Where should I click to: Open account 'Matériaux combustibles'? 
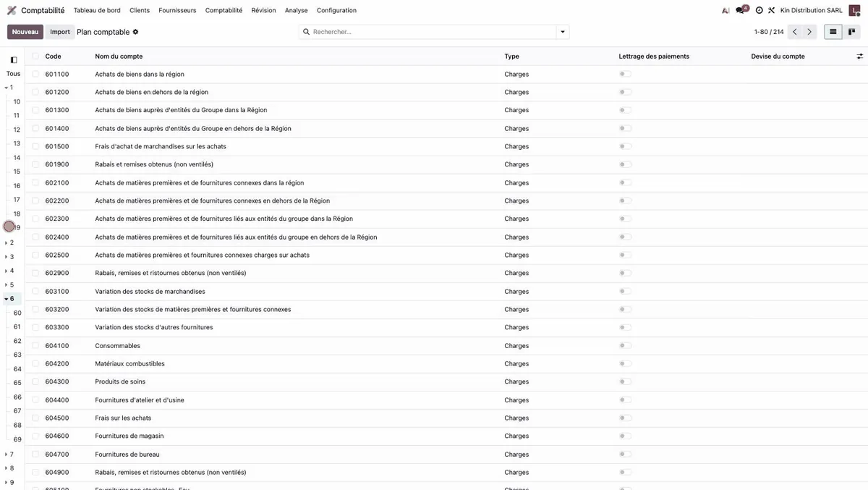click(129, 364)
